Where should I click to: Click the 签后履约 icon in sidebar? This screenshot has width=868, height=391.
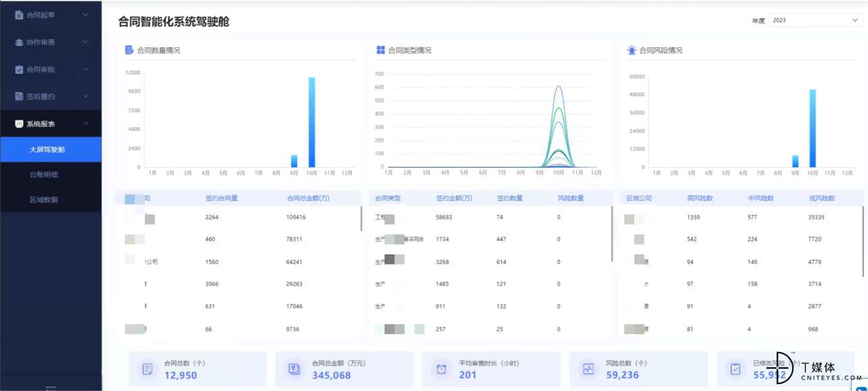click(19, 96)
